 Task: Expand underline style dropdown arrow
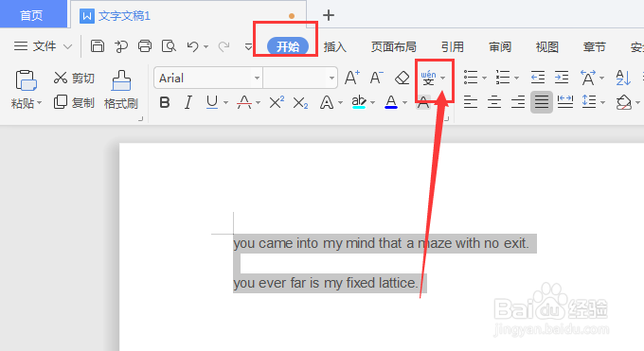point(225,102)
